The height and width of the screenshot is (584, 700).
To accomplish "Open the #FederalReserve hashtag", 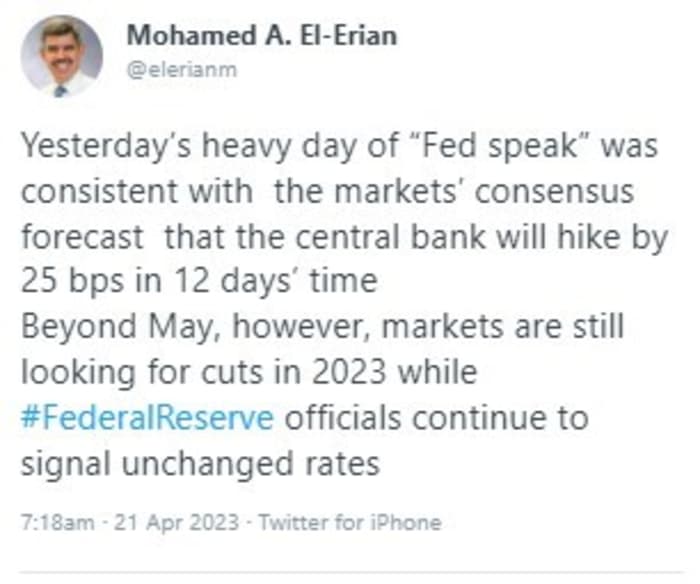I will (x=147, y=417).
